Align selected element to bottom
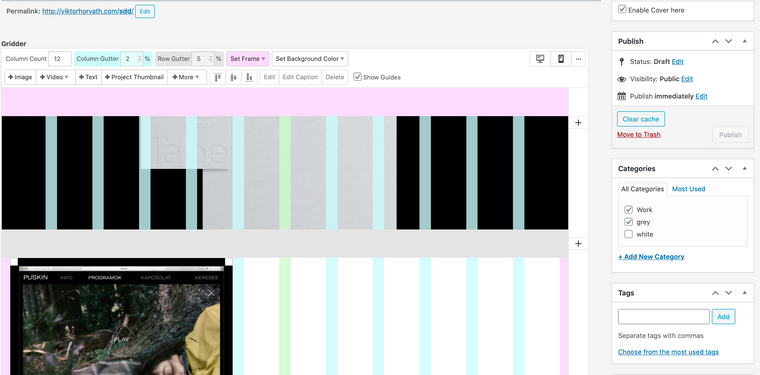 (249, 77)
